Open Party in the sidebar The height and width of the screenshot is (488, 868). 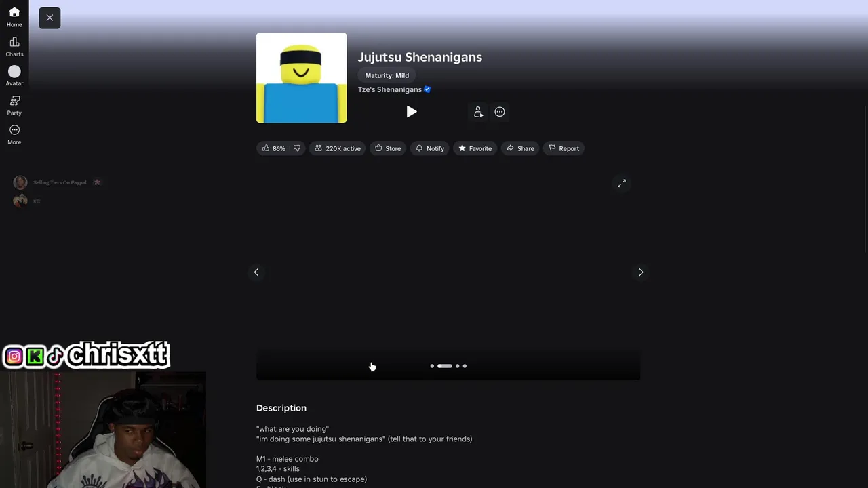point(14,106)
